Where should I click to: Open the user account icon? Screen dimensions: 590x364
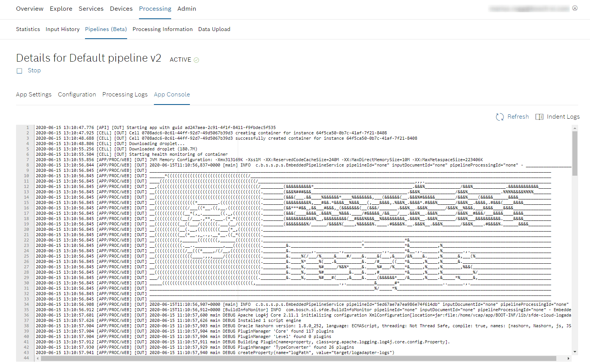tap(575, 8)
